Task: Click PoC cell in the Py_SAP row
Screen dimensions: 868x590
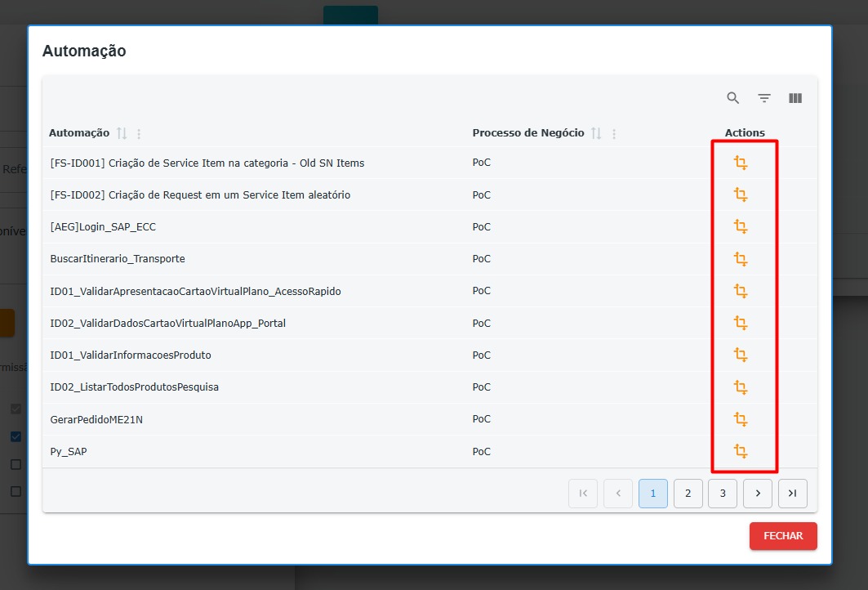Action: (482, 452)
